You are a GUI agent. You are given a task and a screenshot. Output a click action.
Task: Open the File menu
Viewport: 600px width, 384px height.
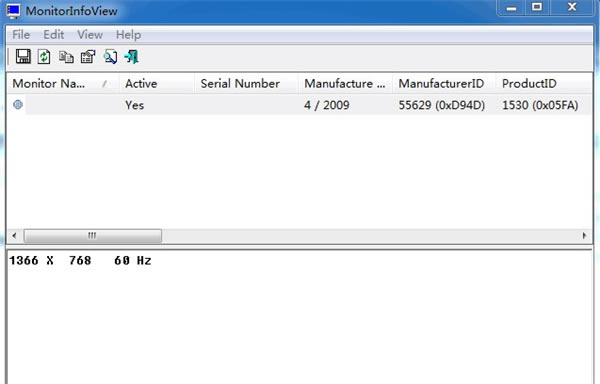point(21,35)
